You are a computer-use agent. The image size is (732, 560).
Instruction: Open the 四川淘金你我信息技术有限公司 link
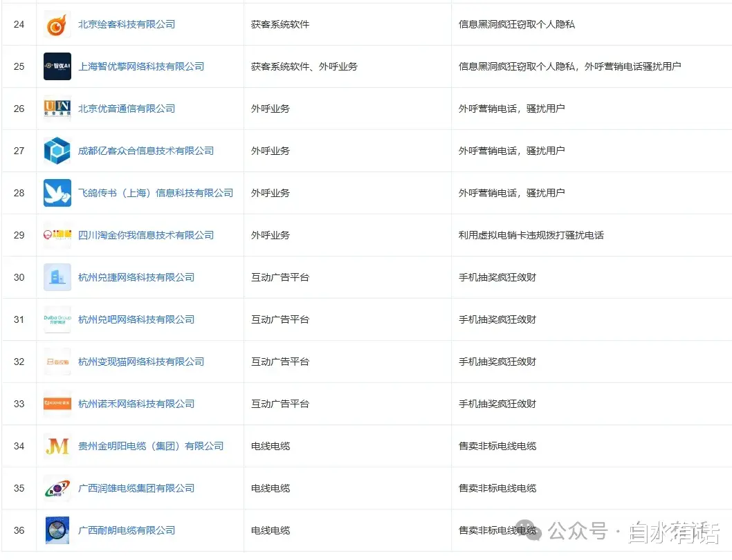(x=146, y=235)
